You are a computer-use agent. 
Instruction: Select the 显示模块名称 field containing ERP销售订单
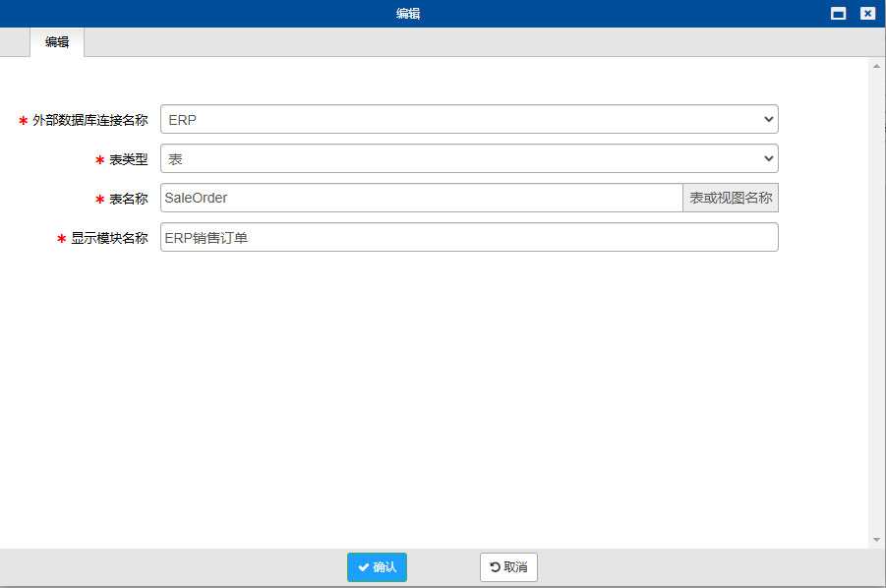coord(469,237)
